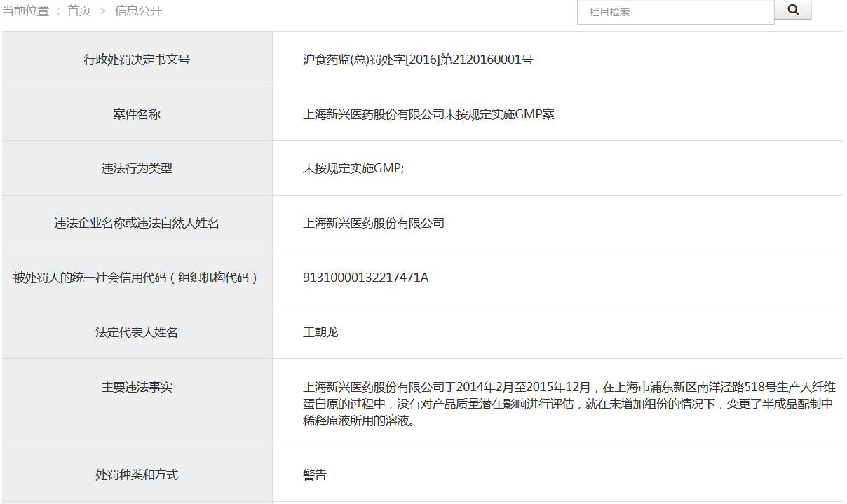Click company name in the 违法企业名称 row

point(374,223)
